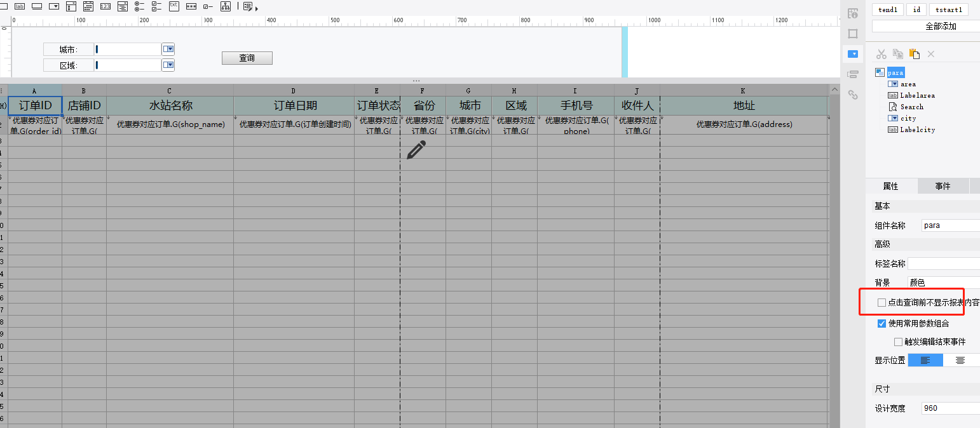Viewport: 980px width, 428px height.
Task: Enable the trigger edit end event checkbox
Action: 898,342
